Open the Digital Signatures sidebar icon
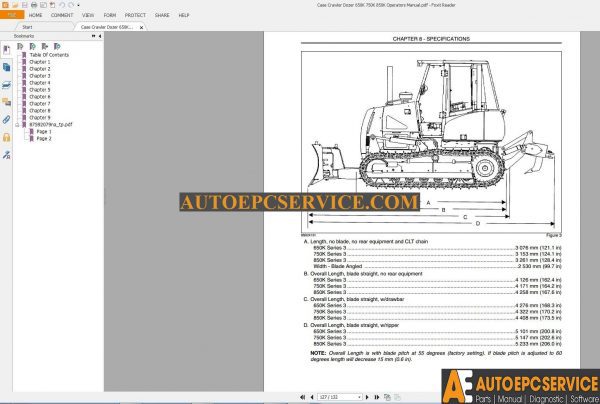The width and height of the screenshot is (600, 404). click(x=7, y=155)
